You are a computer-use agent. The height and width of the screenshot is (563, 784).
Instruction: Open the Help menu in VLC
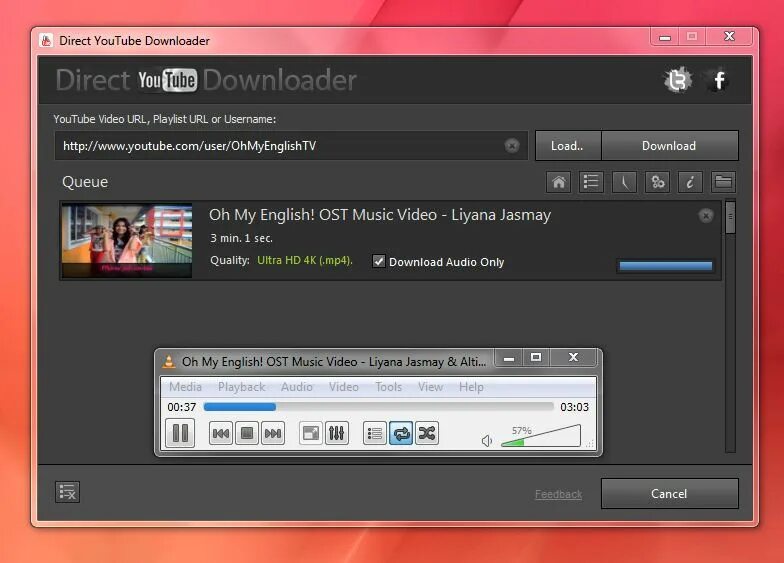click(x=471, y=386)
